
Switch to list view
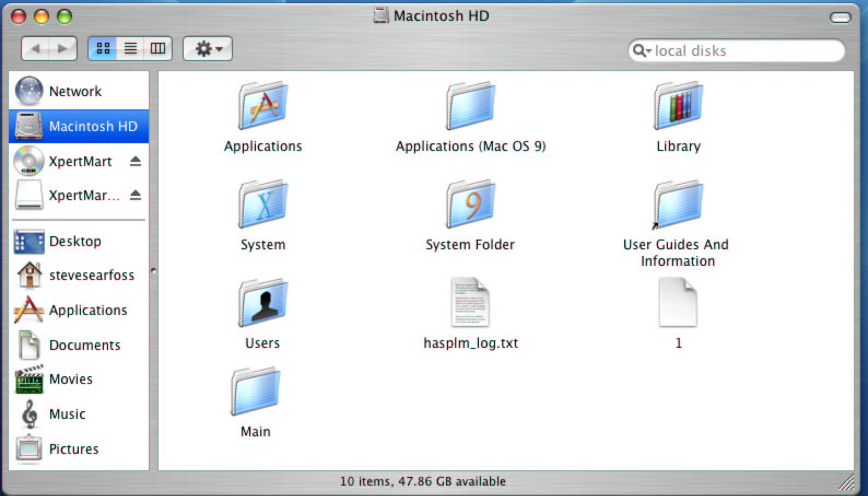click(x=130, y=49)
